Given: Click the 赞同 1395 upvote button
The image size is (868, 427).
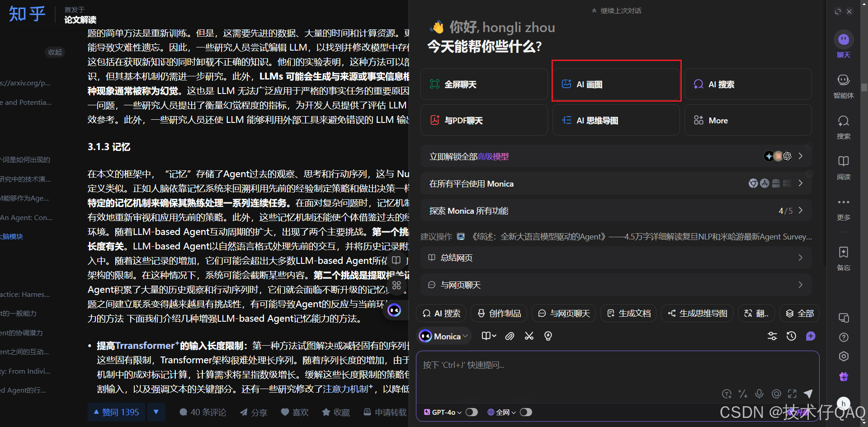Looking at the screenshot, I should pos(116,412).
